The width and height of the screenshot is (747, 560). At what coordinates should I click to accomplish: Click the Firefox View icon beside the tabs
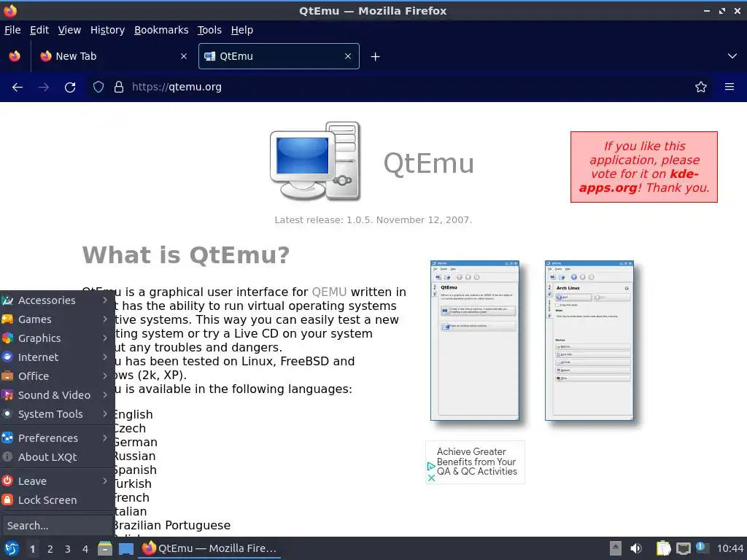tap(15, 56)
